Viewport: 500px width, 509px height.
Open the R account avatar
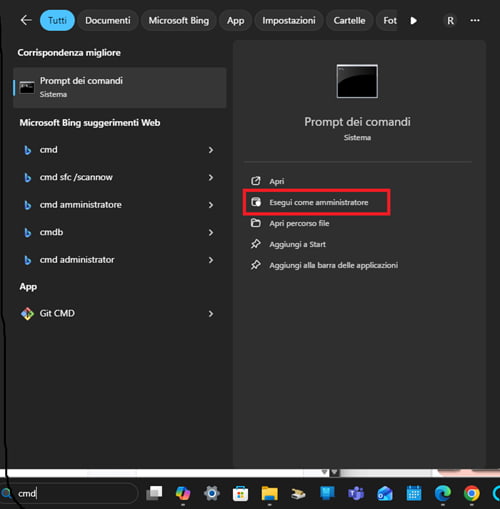pos(450,21)
